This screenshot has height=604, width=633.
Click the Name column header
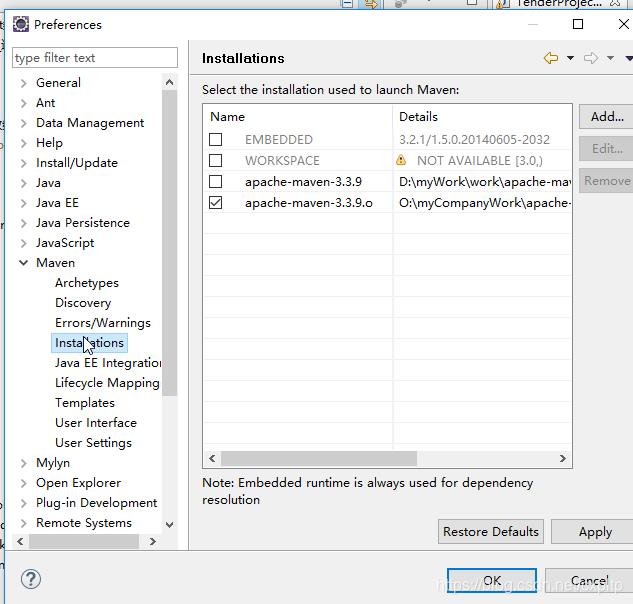(x=298, y=117)
